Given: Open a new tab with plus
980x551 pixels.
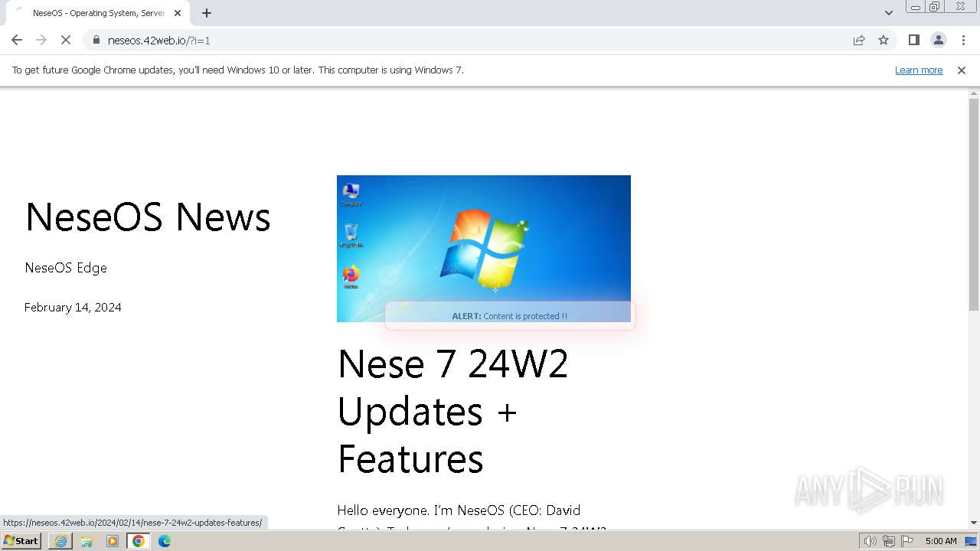Looking at the screenshot, I should [207, 13].
